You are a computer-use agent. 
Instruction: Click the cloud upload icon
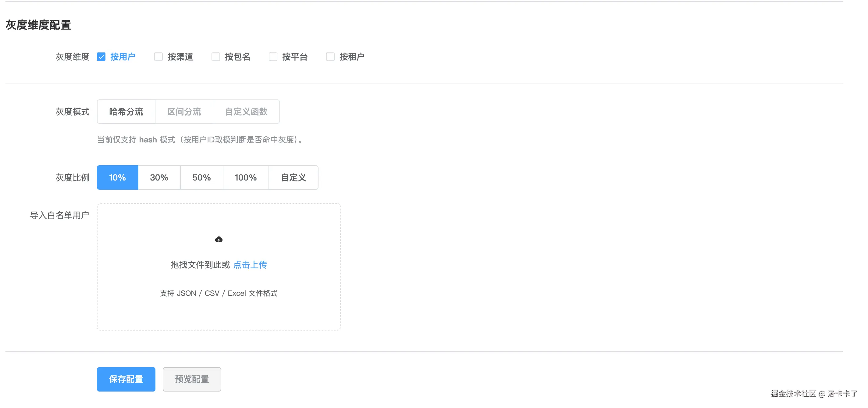point(219,239)
